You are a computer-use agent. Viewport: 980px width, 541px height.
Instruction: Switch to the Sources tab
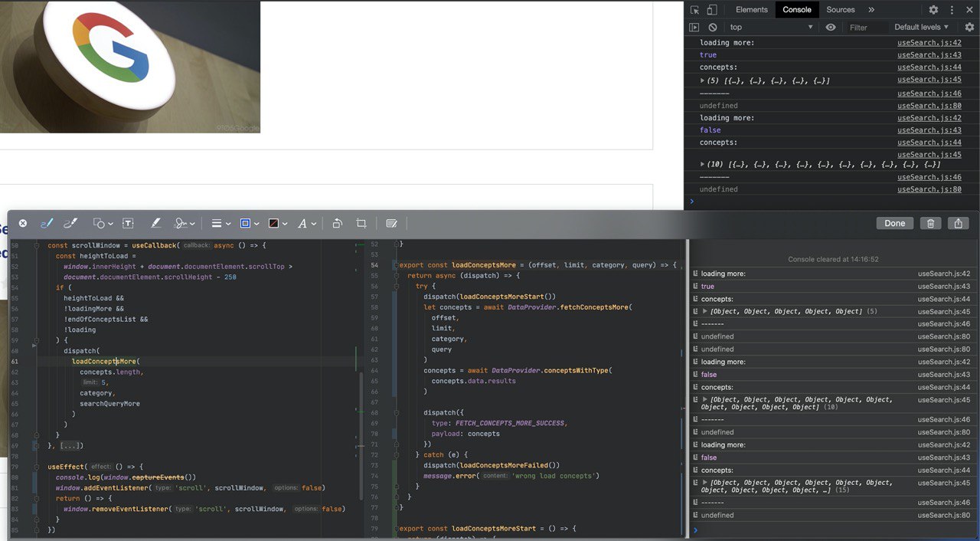click(840, 10)
